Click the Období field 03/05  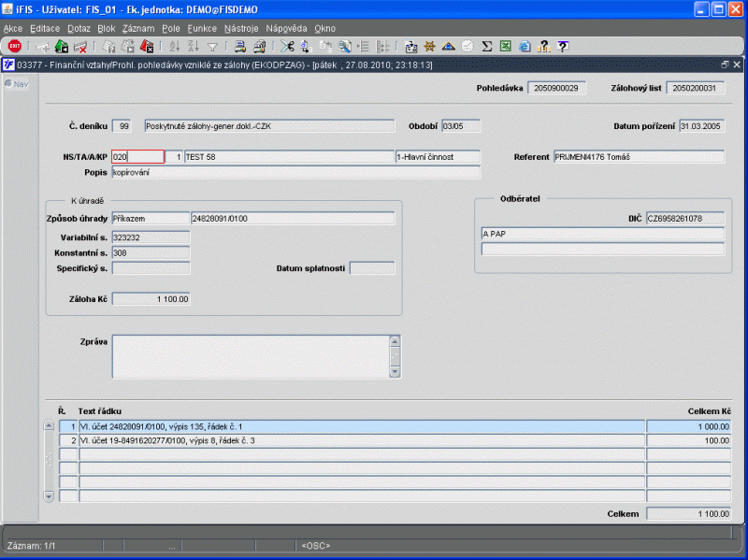(461, 126)
